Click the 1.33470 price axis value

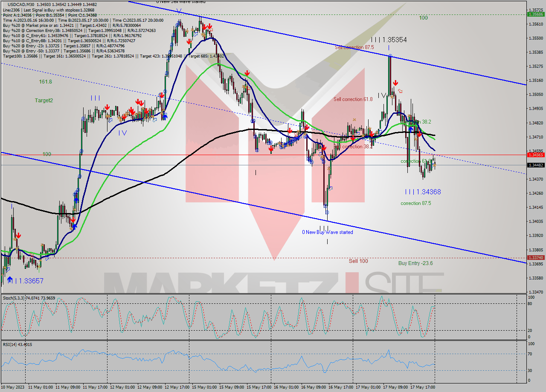(536, 292)
